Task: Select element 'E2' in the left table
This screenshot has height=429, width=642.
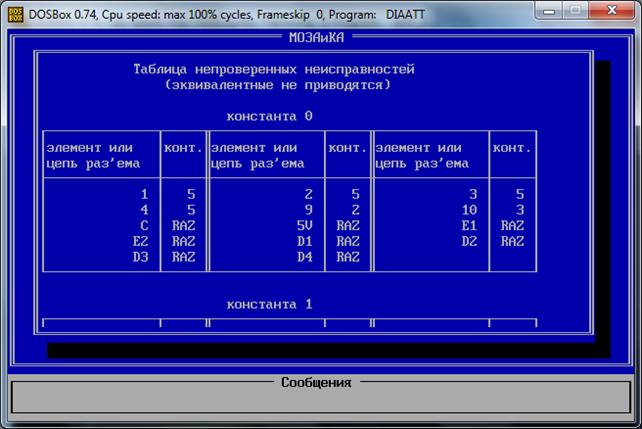Action: (x=140, y=241)
